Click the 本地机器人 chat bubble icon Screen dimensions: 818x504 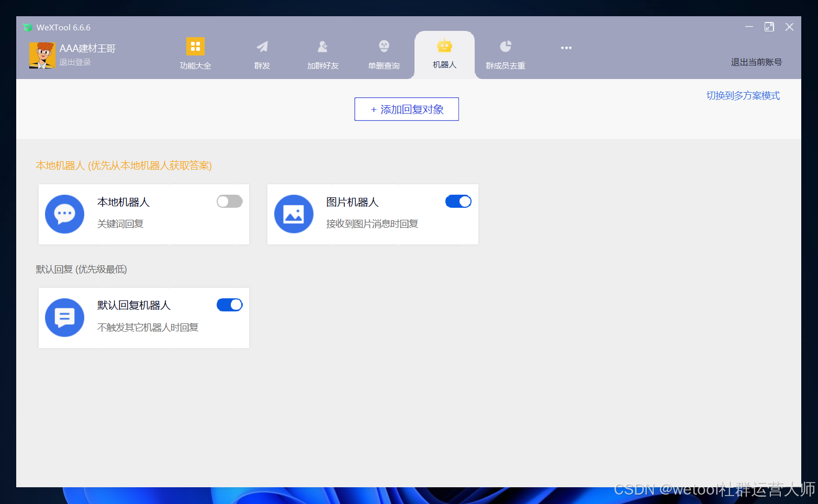[65, 214]
